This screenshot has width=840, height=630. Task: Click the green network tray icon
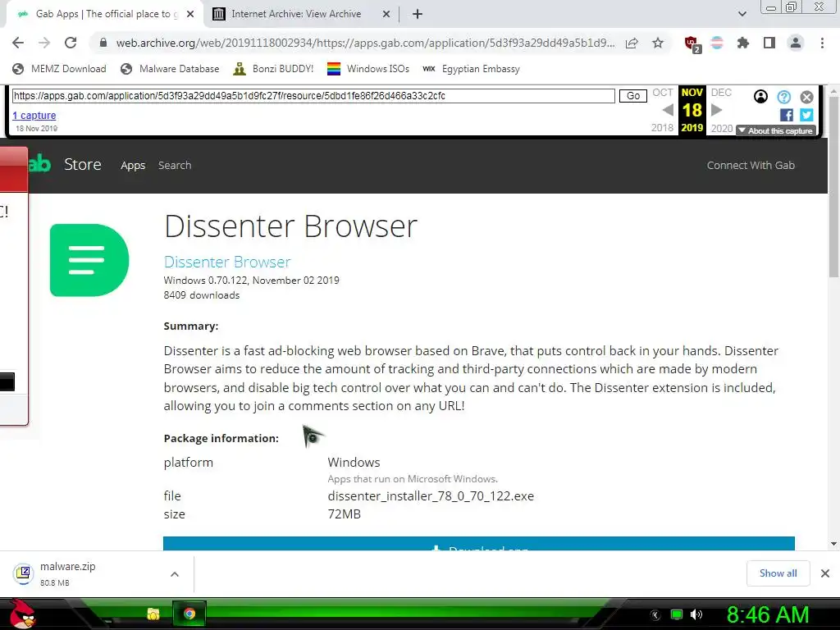click(x=677, y=614)
